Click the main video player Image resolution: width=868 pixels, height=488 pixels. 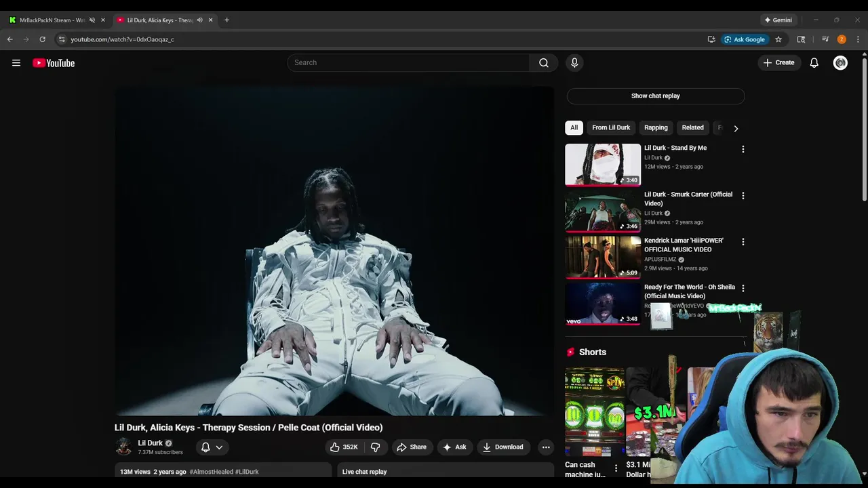coord(334,251)
